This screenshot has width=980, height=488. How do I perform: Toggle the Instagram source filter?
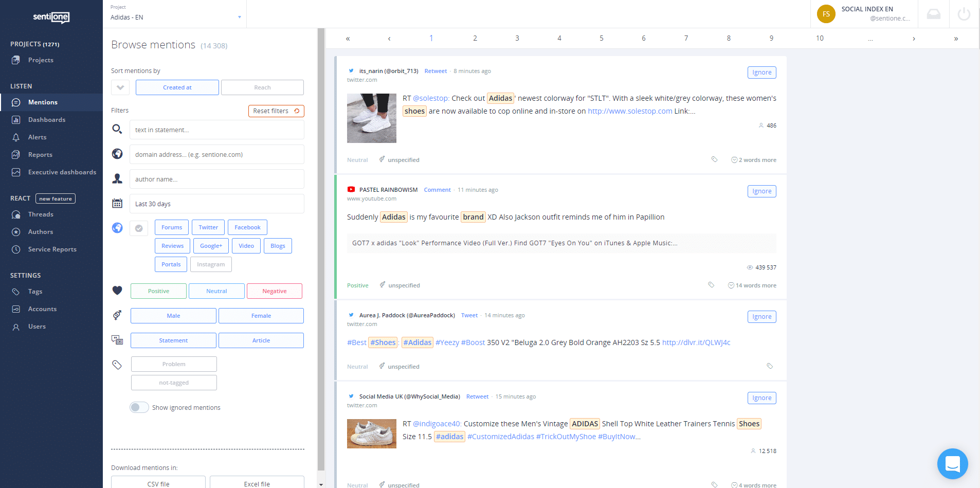click(x=211, y=264)
